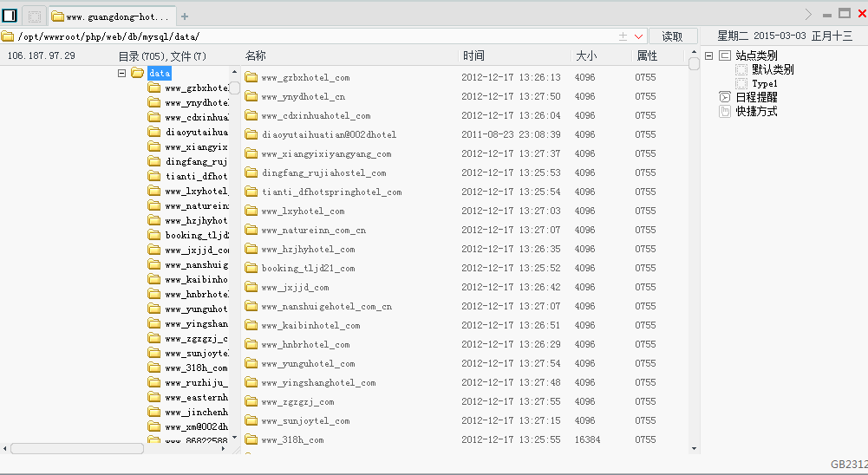The height and width of the screenshot is (475, 868).
Task: Click the tree panel scroll up arrow
Action: pyautogui.click(x=235, y=72)
